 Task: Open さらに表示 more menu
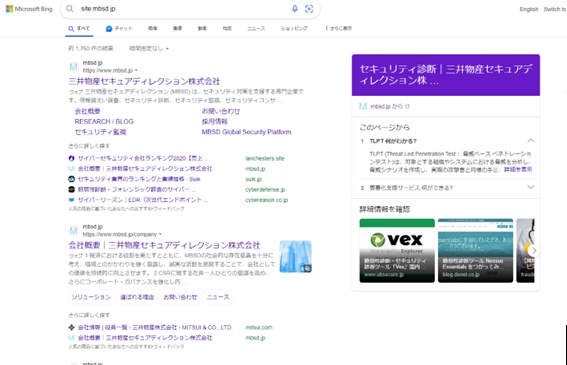click(x=339, y=28)
